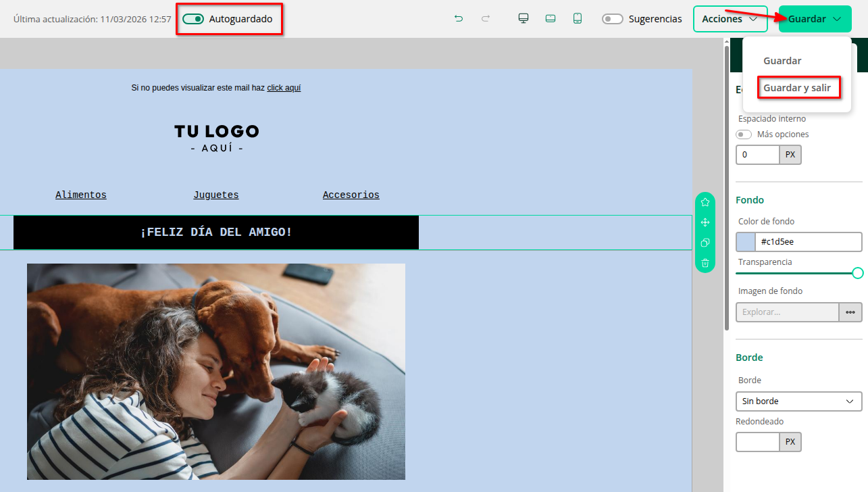Click the click aquí link in the email

pyautogui.click(x=284, y=87)
